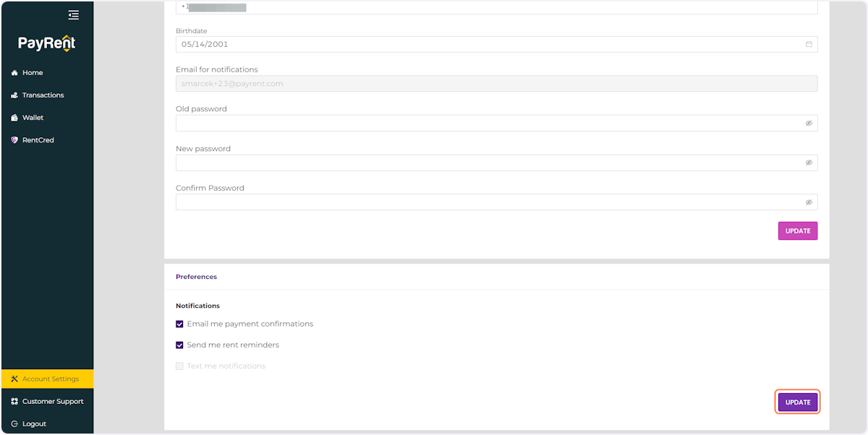Image resolution: width=868 pixels, height=435 pixels.
Task: Select the Home icon in sidebar
Action: pos(13,72)
